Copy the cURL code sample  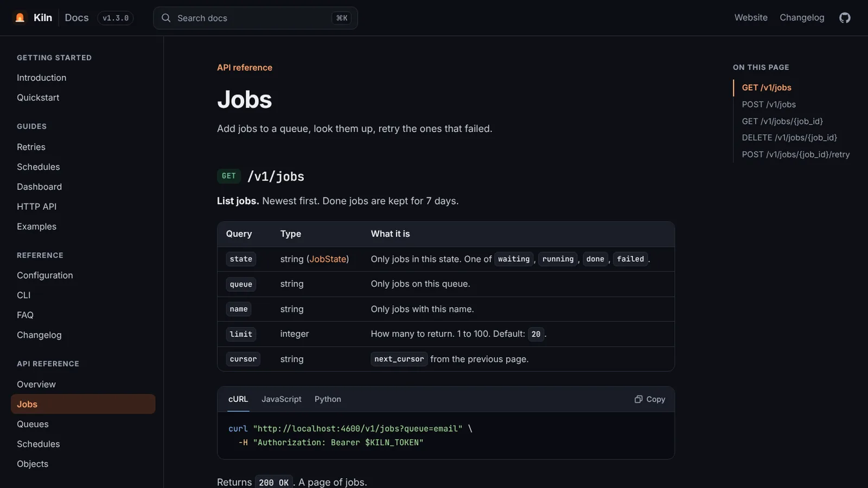tap(650, 399)
